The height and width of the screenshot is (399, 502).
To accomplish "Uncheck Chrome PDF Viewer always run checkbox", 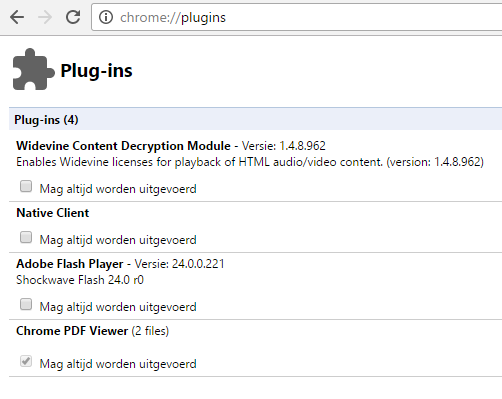I will click(x=26, y=362).
